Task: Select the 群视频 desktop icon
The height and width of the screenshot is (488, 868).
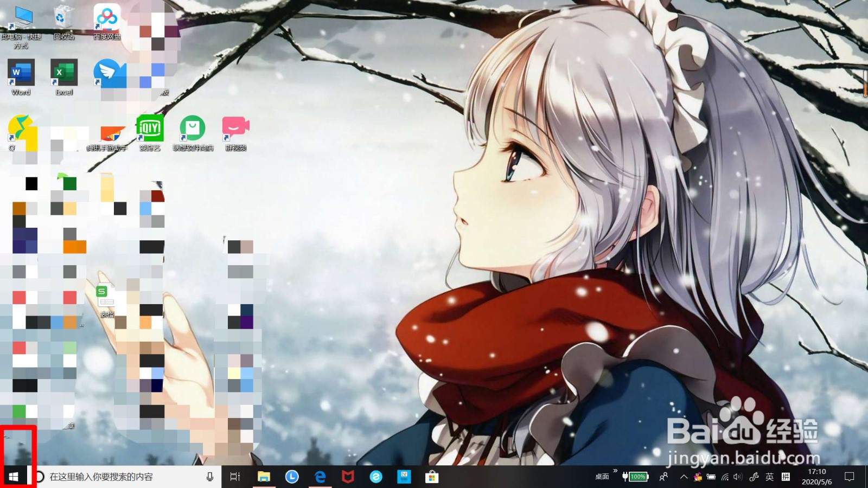Action: click(235, 133)
